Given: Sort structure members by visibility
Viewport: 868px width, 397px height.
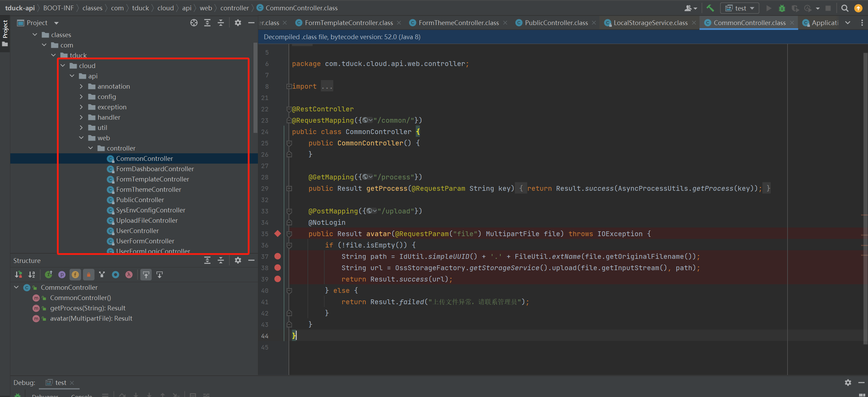Looking at the screenshot, I should tap(19, 274).
